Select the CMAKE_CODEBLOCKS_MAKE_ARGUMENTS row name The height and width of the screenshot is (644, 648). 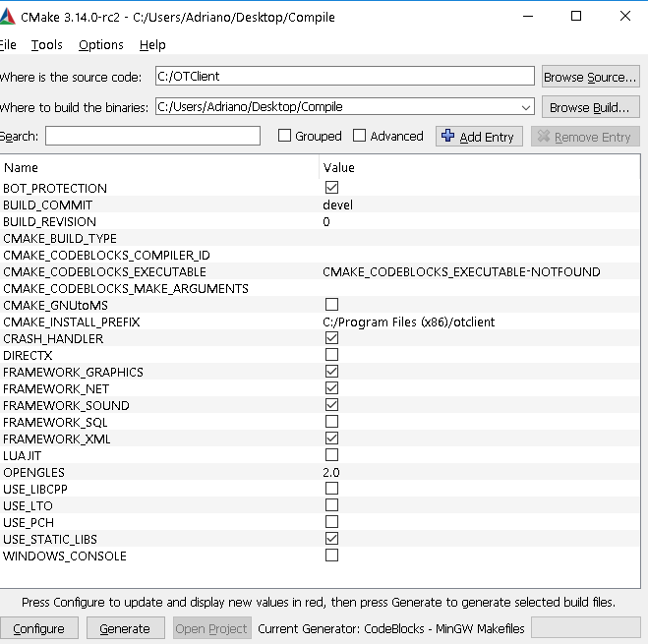[x=126, y=288]
